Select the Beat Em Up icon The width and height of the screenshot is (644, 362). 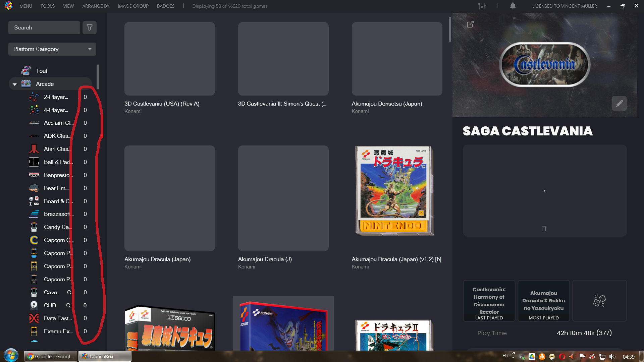click(x=34, y=188)
